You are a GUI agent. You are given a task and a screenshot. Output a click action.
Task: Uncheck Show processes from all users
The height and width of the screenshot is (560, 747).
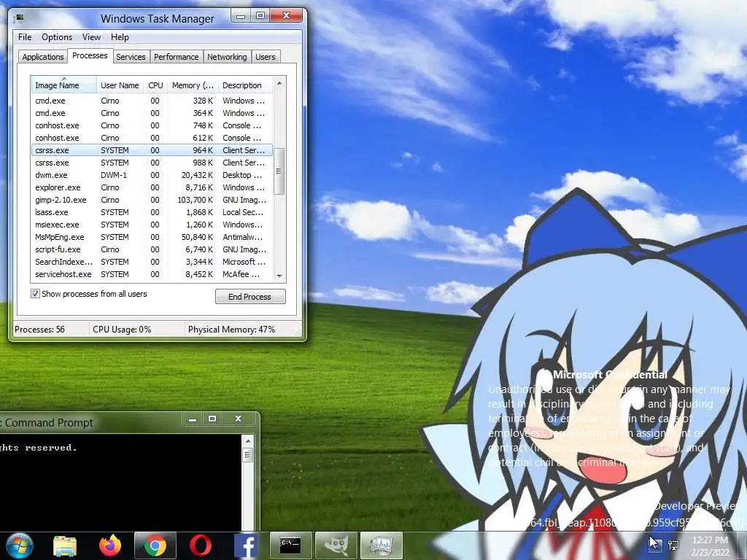(35, 294)
